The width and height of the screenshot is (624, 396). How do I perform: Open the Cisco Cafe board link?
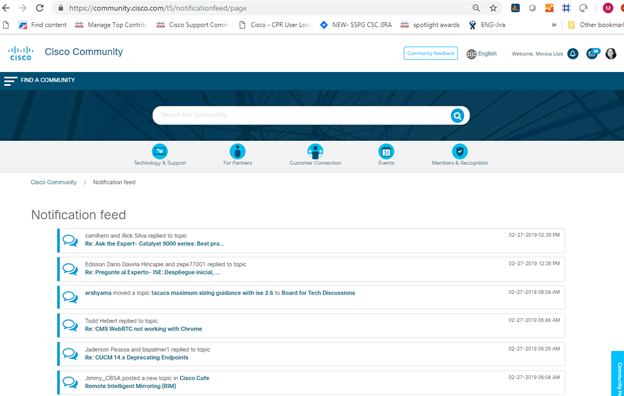tap(194, 378)
